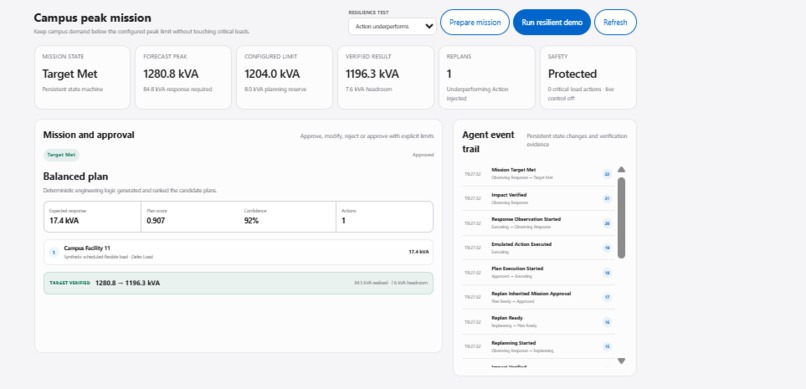Grab the event trail scrollbar thumb
The image size is (806, 389).
click(x=621, y=217)
